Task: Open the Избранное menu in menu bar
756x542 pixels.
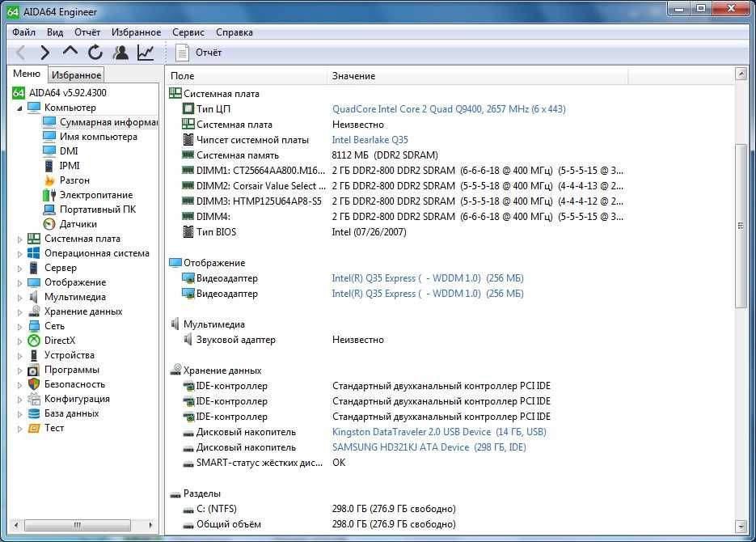Action: pyautogui.click(x=136, y=32)
